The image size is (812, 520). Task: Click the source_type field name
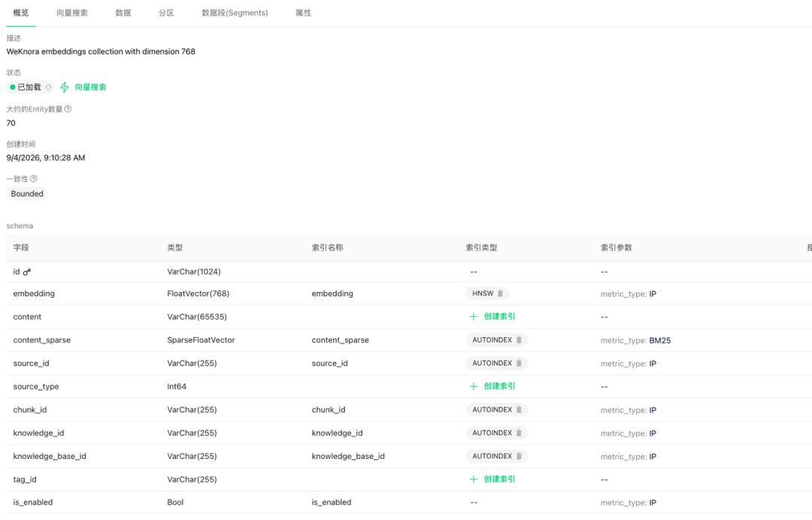point(36,387)
